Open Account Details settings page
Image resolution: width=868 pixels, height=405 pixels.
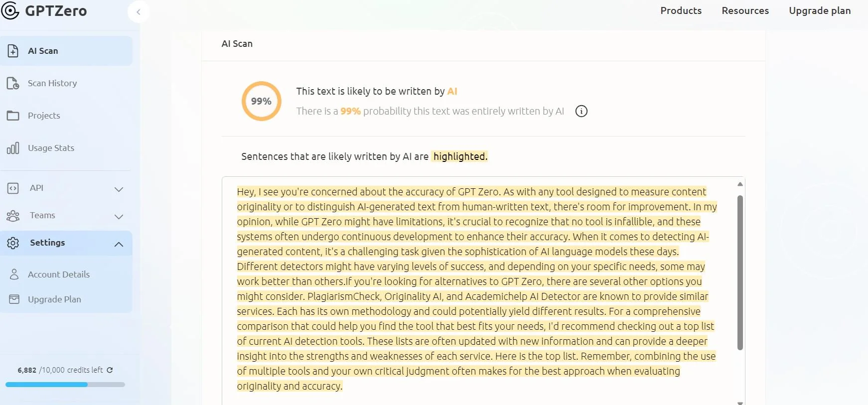(x=59, y=274)
